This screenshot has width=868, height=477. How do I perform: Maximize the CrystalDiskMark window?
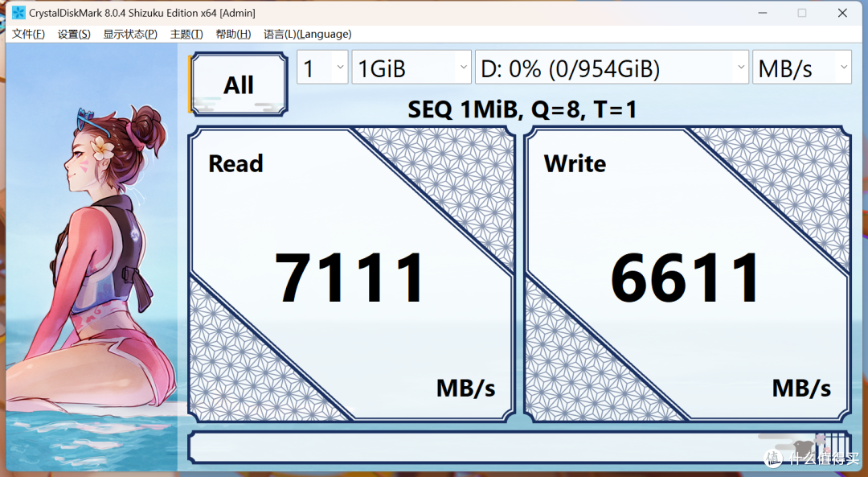pyautogui.click(x=802, y=13)
